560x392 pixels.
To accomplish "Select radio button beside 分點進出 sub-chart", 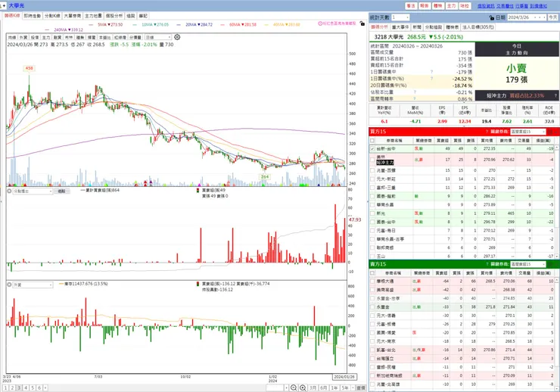I will point(9,191).
